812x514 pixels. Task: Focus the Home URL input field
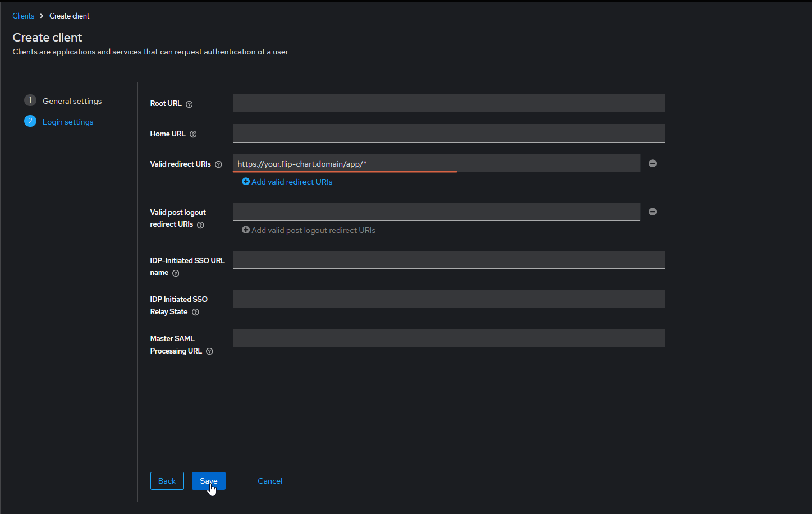449,134
